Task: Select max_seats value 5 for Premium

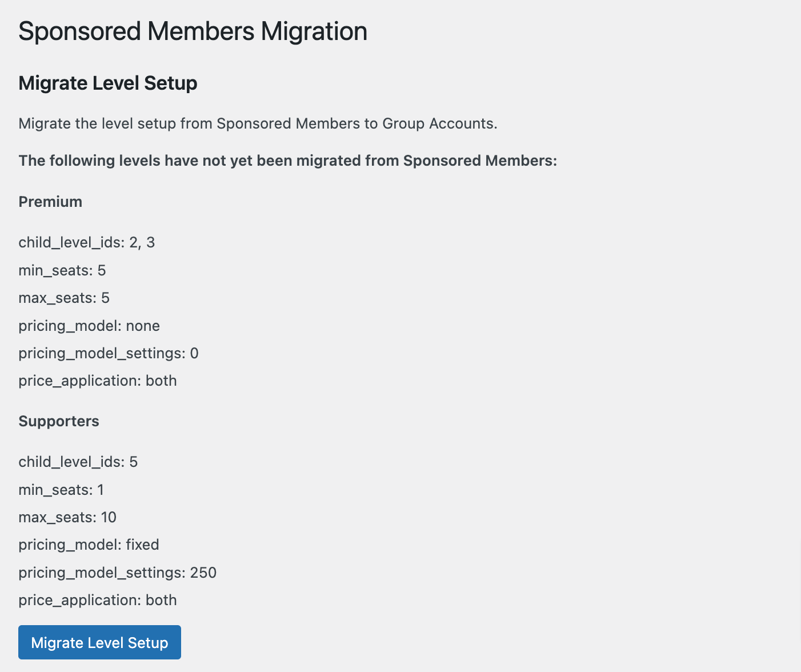Action: (x=63, y=297)
